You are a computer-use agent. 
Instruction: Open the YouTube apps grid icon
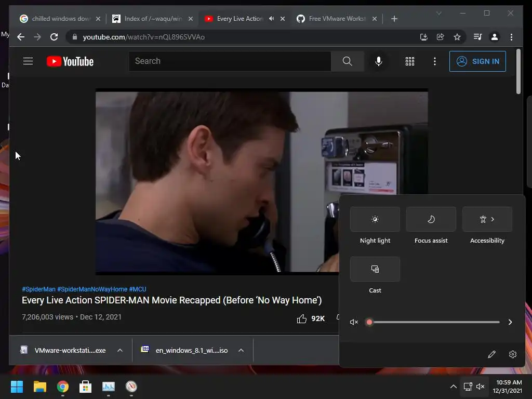(410, 61)
